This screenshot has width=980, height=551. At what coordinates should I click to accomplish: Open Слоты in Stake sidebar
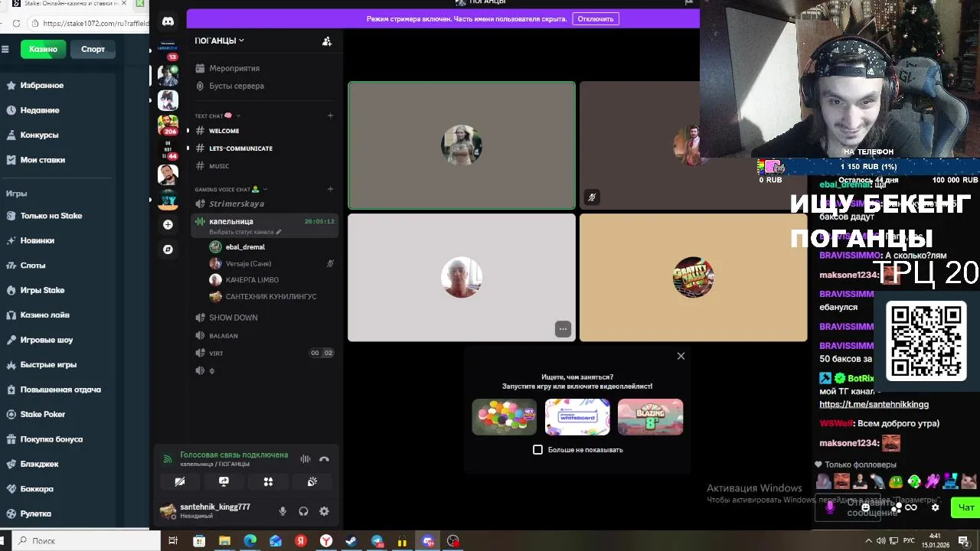pyautogui.click(x=33, y=266)
